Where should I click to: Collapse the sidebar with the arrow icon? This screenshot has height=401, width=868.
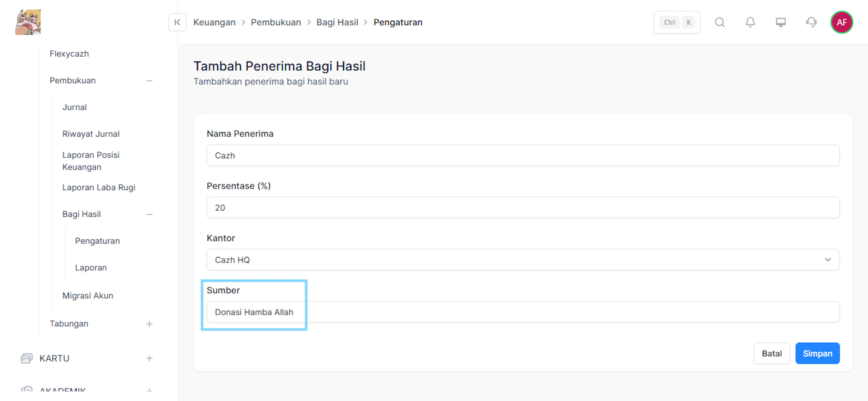pos(177,22)
